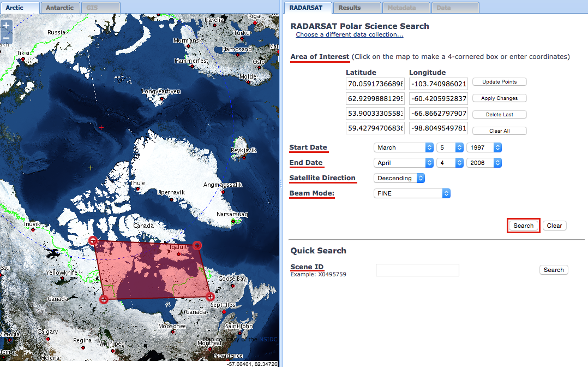Switch to the Antarctic map tab

tap(60, 7)
